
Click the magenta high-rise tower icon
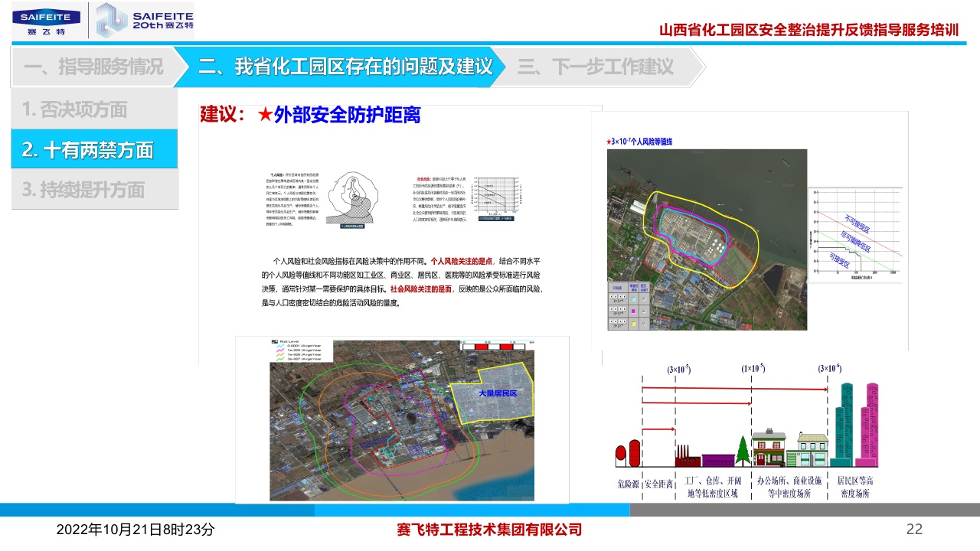point(870,425)
